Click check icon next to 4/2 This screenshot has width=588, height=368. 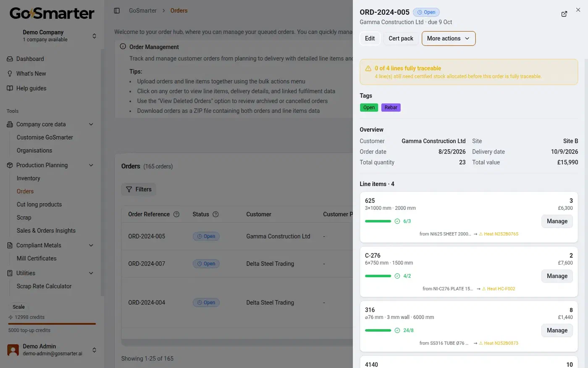397,276
